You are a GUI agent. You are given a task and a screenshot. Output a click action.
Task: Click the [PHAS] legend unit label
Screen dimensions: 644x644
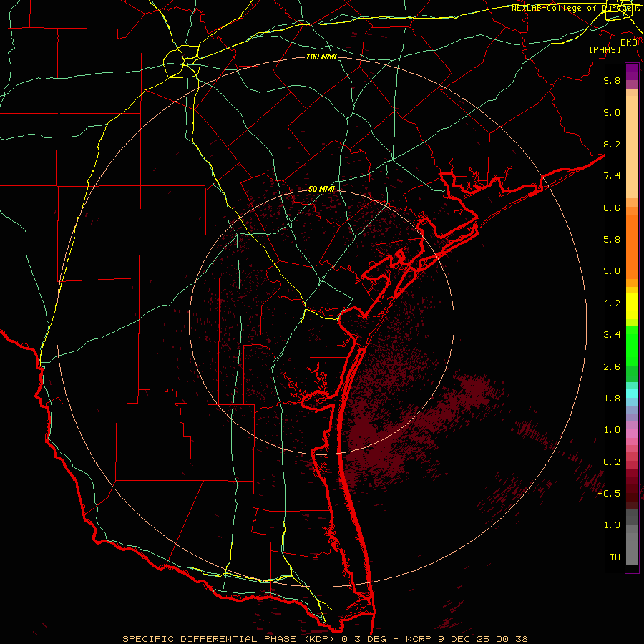(605, 49)
